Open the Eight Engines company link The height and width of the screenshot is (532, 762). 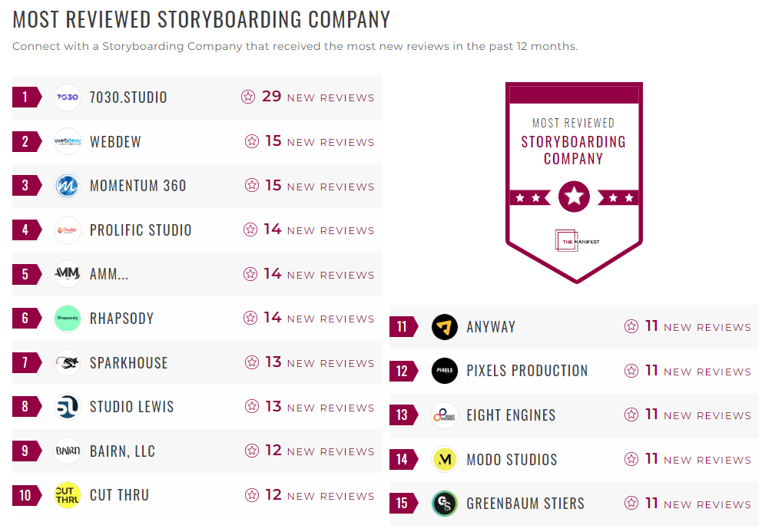[x=511, y=415]
